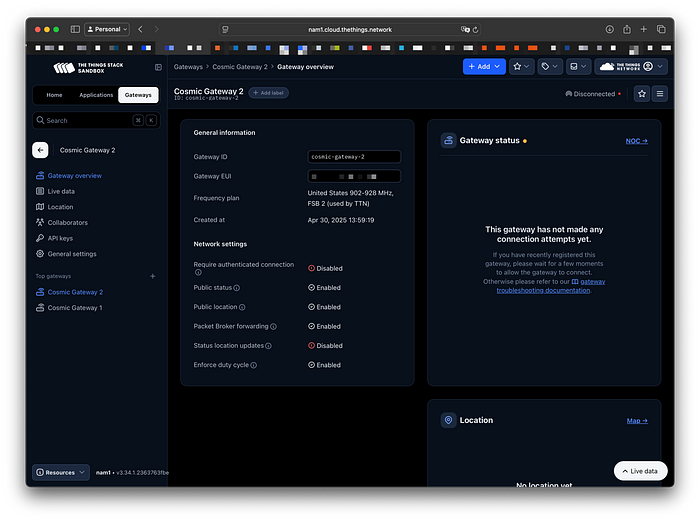Open Collaborators in sidebar
The height and width of the screenshot is (521, 700).
[62, 223]
